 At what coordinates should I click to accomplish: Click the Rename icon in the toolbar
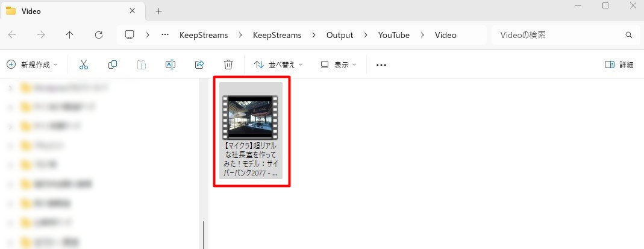click(170, 65)
